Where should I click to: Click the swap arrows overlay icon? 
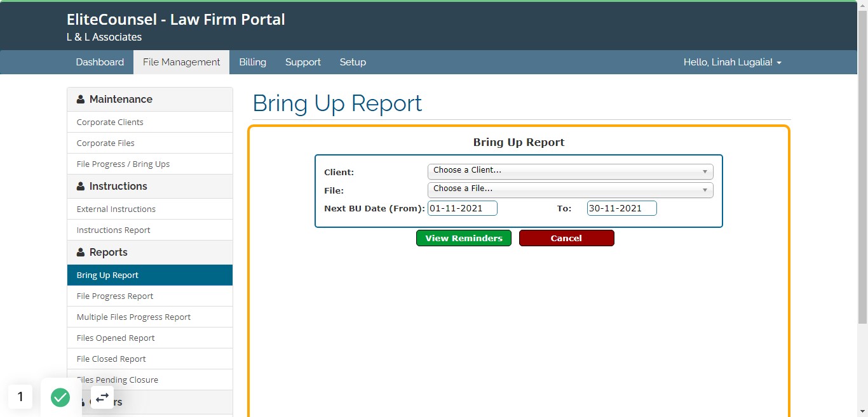pos(102,397)
